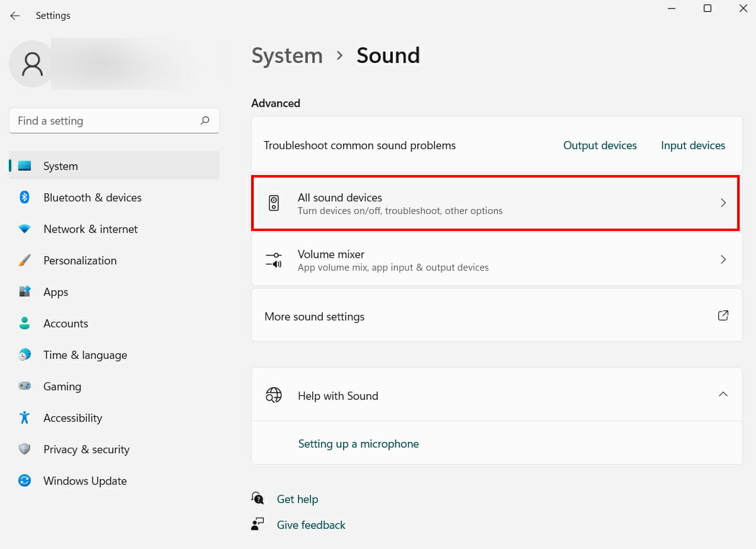
Task: Click the Time & language globe icon
Action: [x=25, y=355]
